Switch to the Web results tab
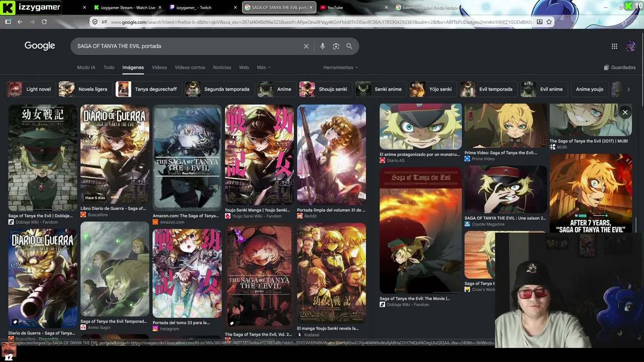Viewport: 644px width, 362px height. [x=244, y=67]
